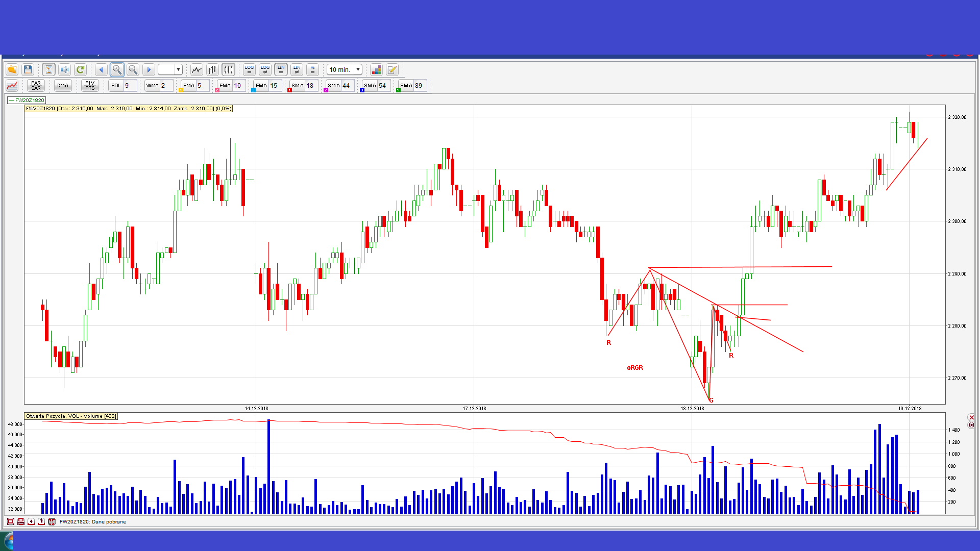
Task: Click the SMA 89 green color marker
Action: (398, 90)
